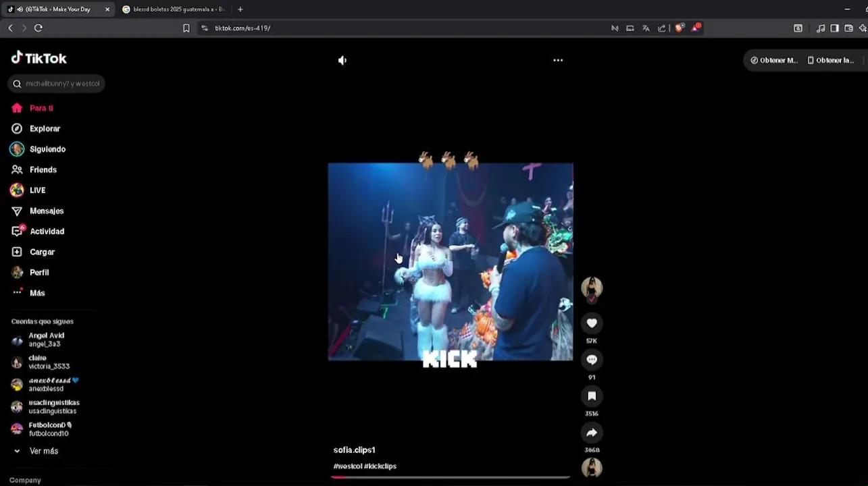
Task: Click the translate page icon
Action: [x=646, y=28]
